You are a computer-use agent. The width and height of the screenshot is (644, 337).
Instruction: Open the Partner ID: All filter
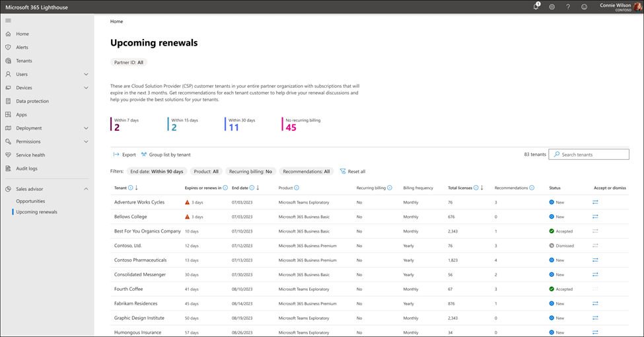[129, 63]
